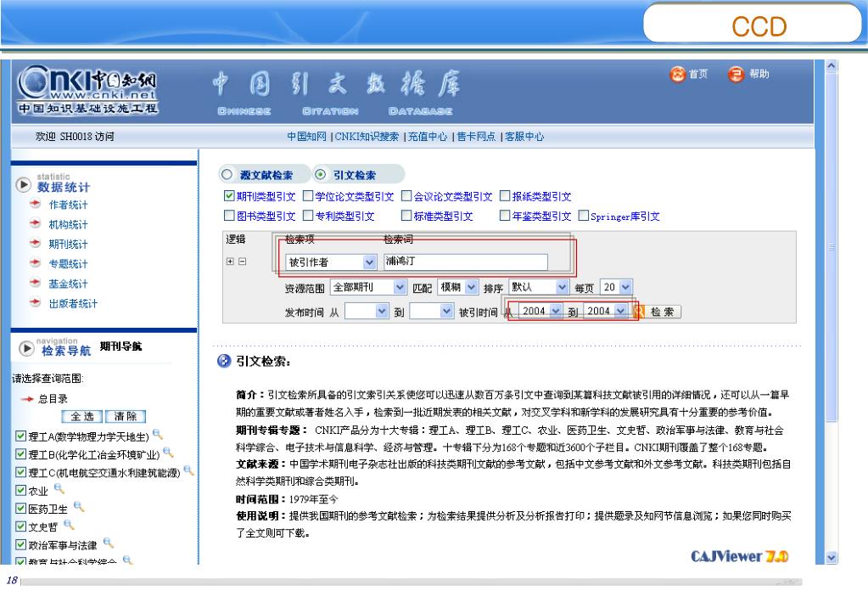Click the minus icon to remove search row
The height and width of the screenshot is (591, 868).
[x=242, y=262]
